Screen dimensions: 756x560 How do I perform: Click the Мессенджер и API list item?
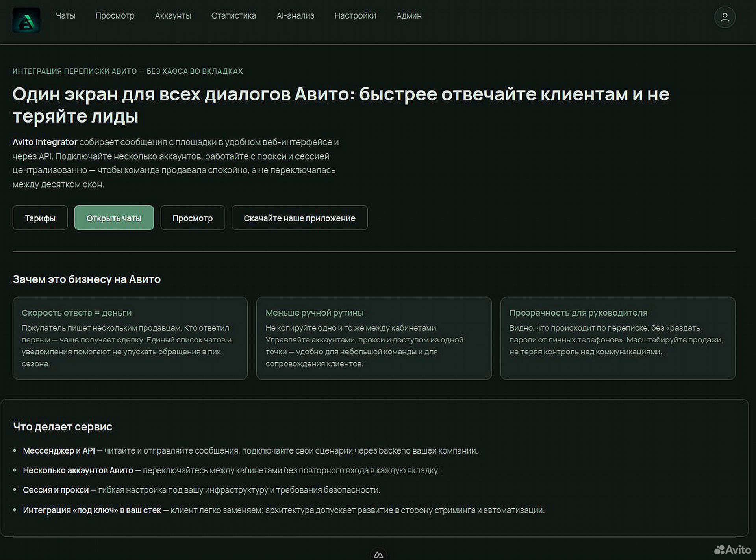pos(250,451)
